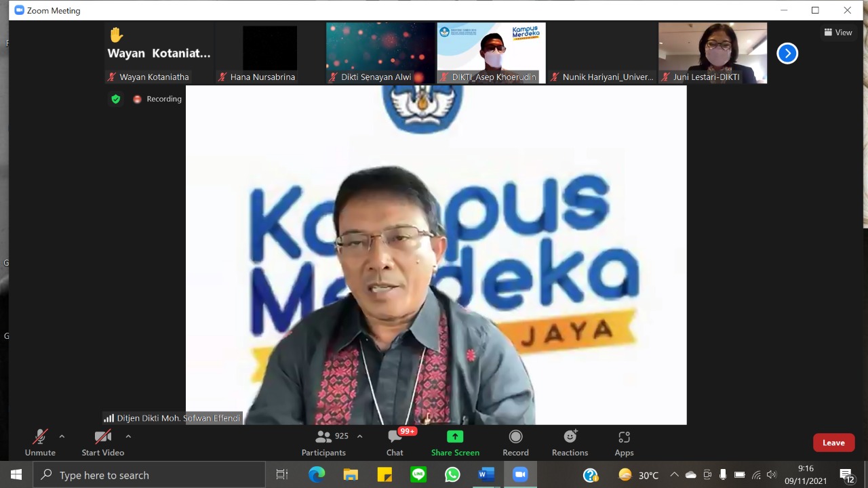The height and width of the screenshot is (488, 868).
Task: Open the clock and date 09/11/2021
Action: [x=806, y=475]
